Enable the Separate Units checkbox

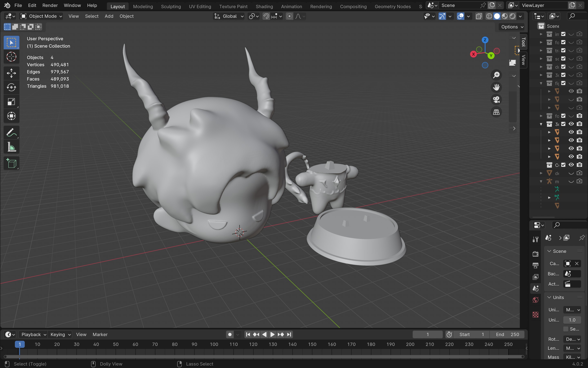click(566, 329)
